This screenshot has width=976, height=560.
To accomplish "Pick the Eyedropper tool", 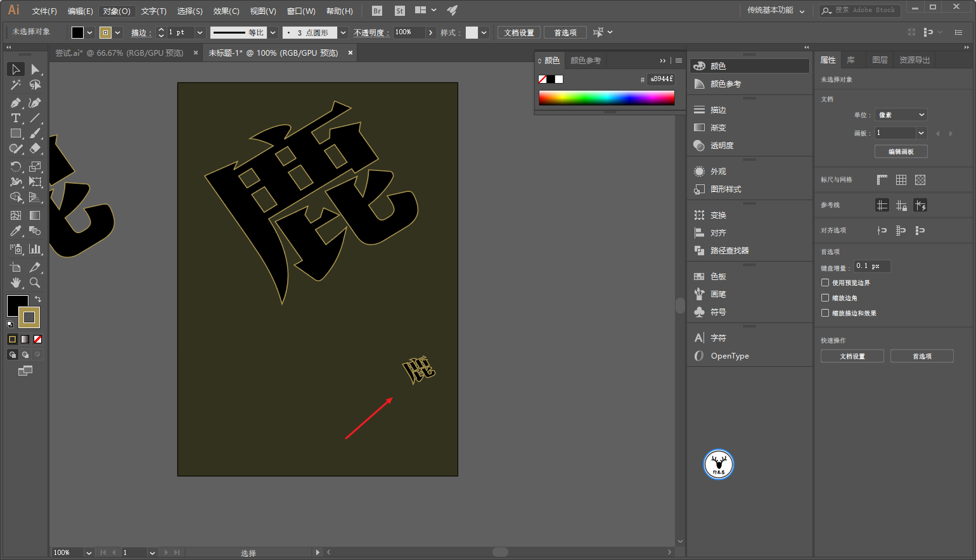I will [16, 231].
